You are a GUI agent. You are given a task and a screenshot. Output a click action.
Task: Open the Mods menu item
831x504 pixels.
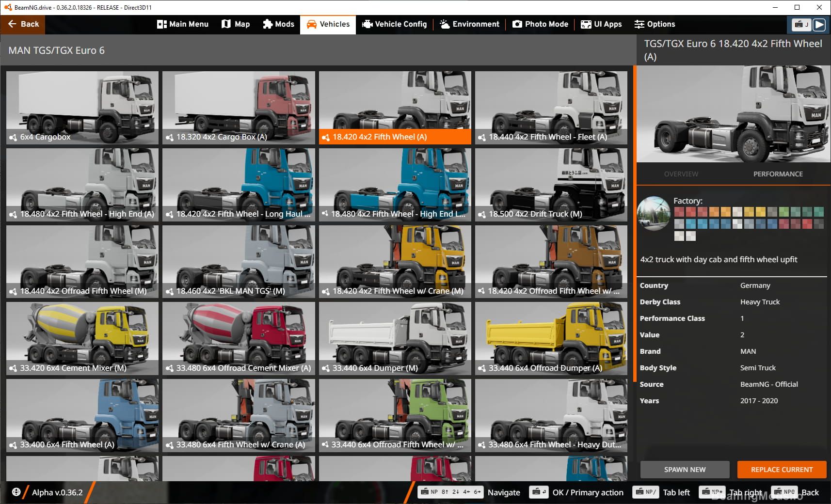coord(279,24)
